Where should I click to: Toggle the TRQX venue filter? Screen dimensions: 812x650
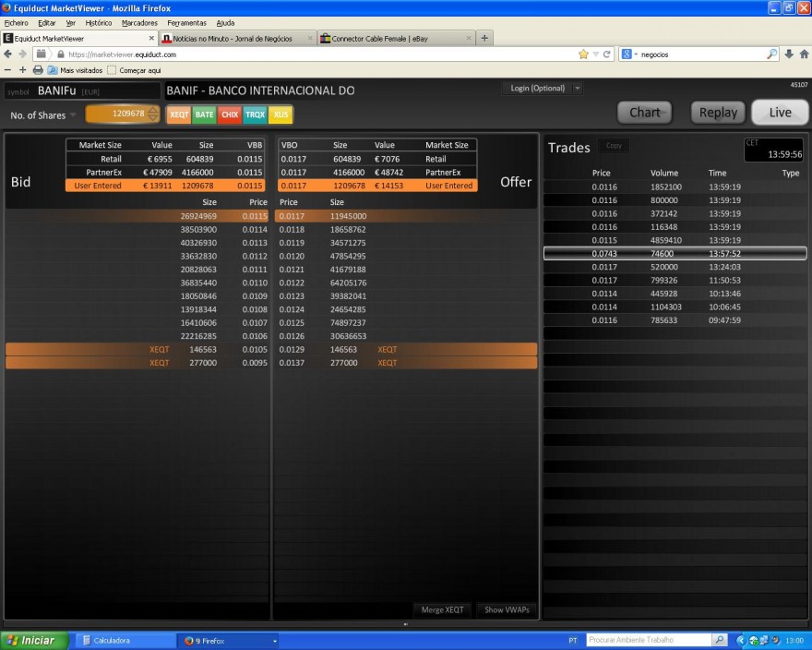coord(255,114)
